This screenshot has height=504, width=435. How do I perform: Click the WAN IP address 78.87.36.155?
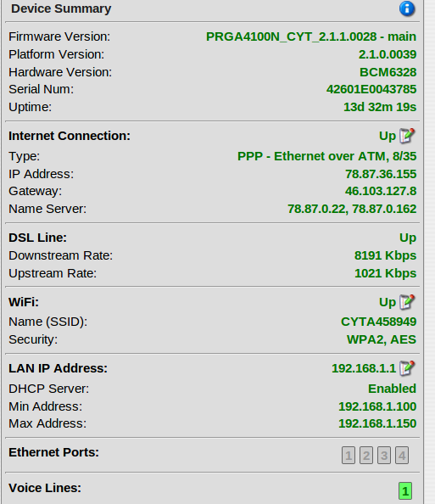coord(381,174)
